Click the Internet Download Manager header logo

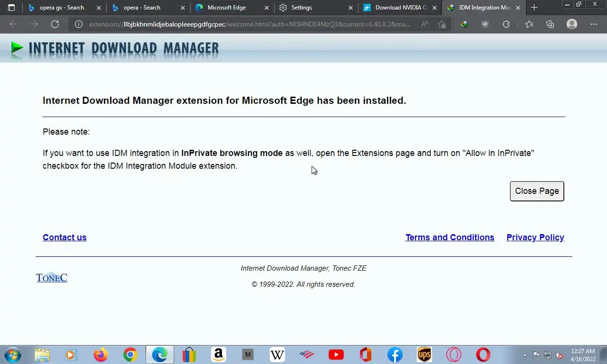[115, 48]
